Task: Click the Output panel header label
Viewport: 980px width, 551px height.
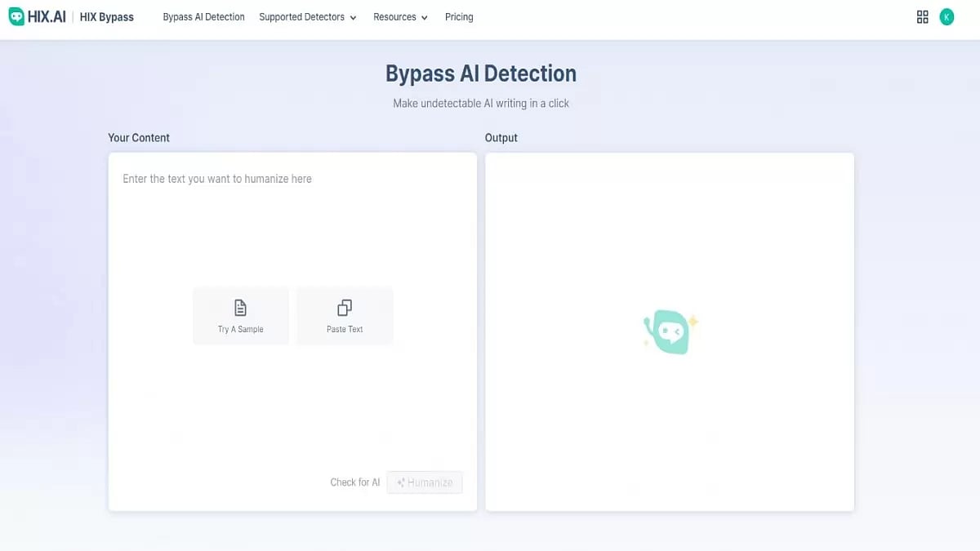Action: 501,137
